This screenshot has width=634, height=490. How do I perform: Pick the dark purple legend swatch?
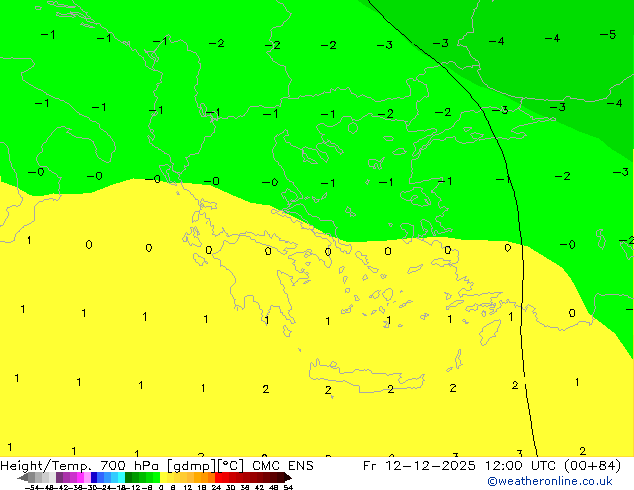point(59,478)
